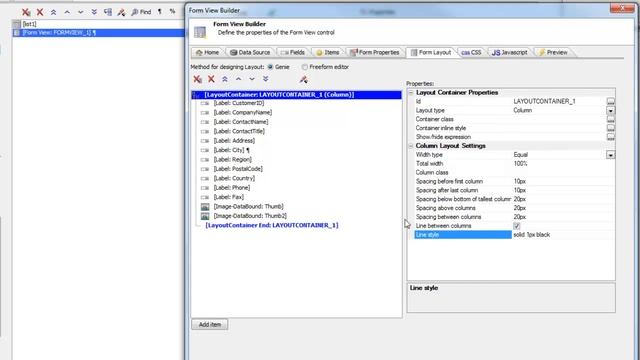Click red X delete icon in Form Layout toolbar

point(211,79)
